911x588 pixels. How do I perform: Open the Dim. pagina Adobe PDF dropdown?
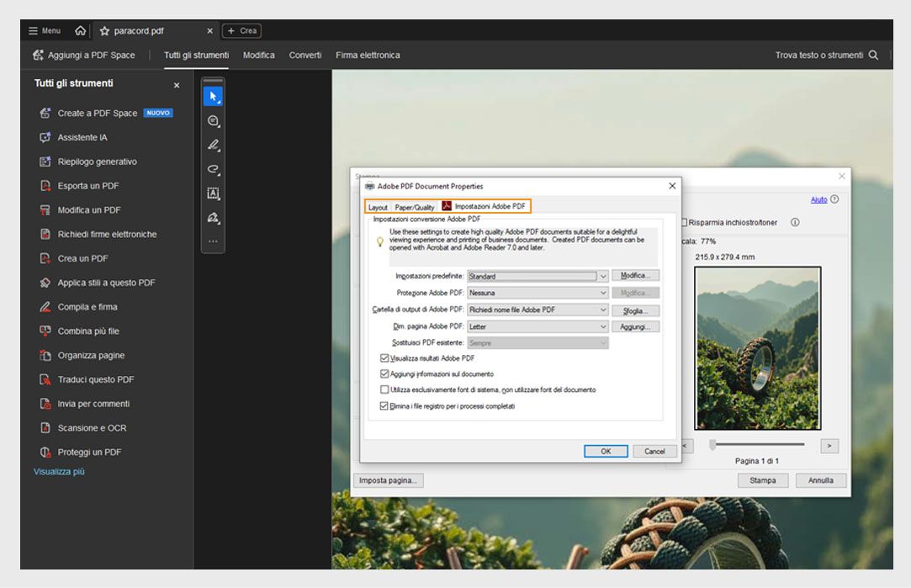[602, 326]
